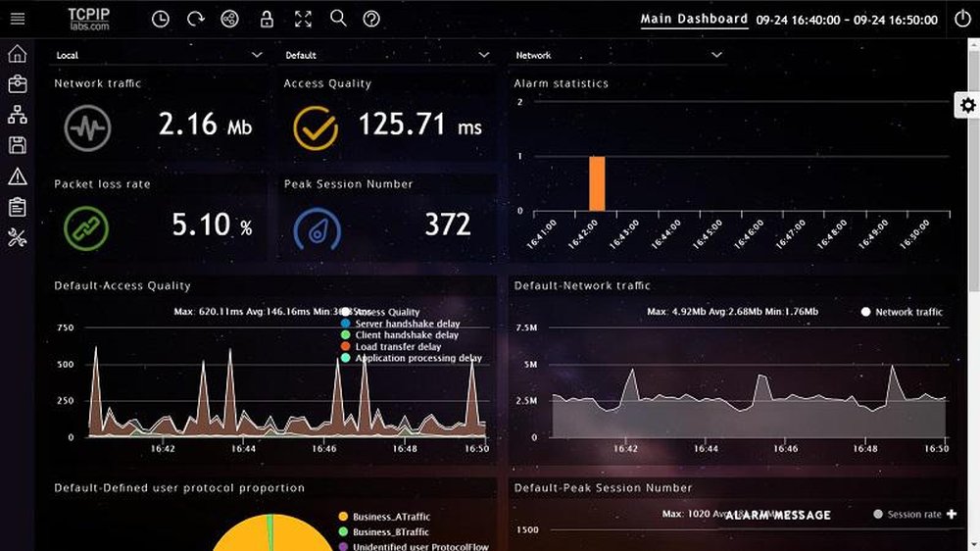Toggle Network traffic legend series
This screenshot has height=551, width=980.
(x=902, y=312)
